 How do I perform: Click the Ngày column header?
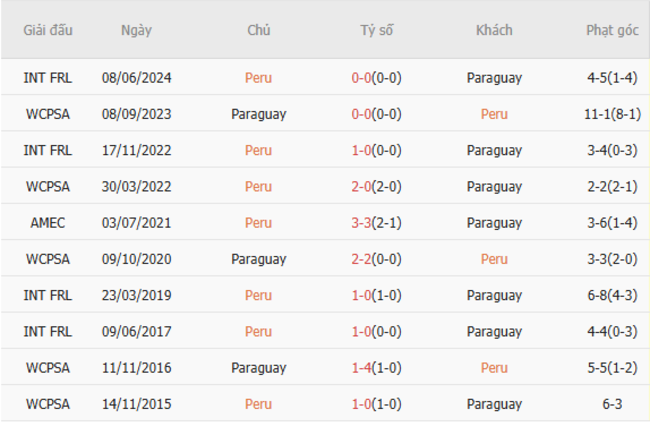coord(136,30)
